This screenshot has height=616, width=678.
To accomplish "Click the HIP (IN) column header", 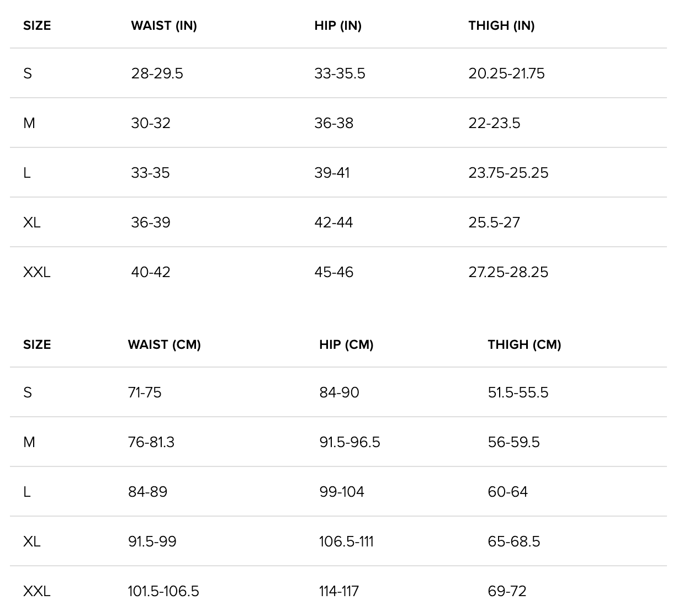I will [338, 25].
